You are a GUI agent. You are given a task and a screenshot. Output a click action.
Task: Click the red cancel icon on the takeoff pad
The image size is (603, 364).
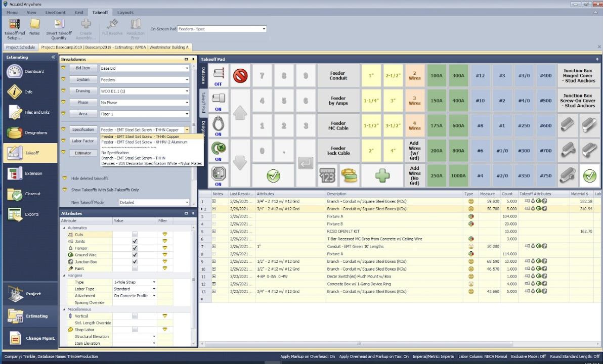coord(240,75)
